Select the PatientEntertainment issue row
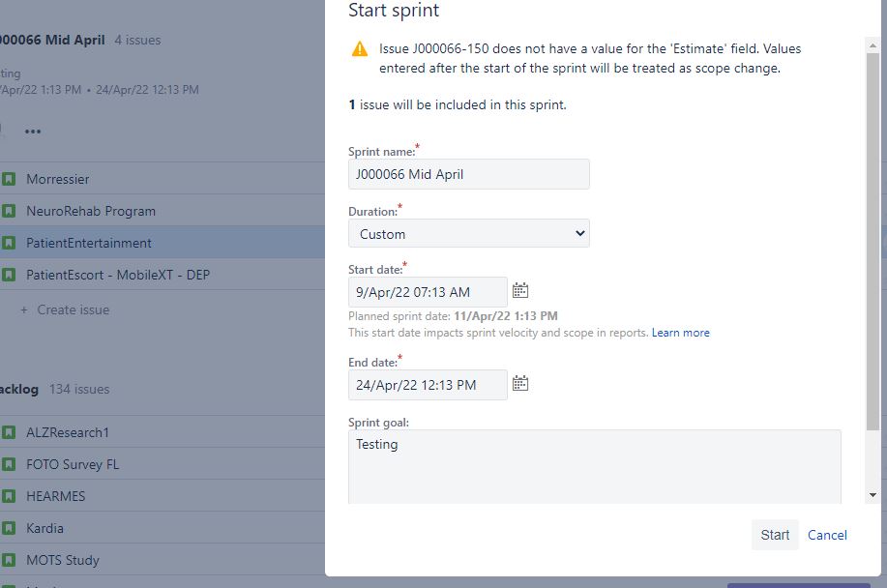 click(x=163, y=243)
